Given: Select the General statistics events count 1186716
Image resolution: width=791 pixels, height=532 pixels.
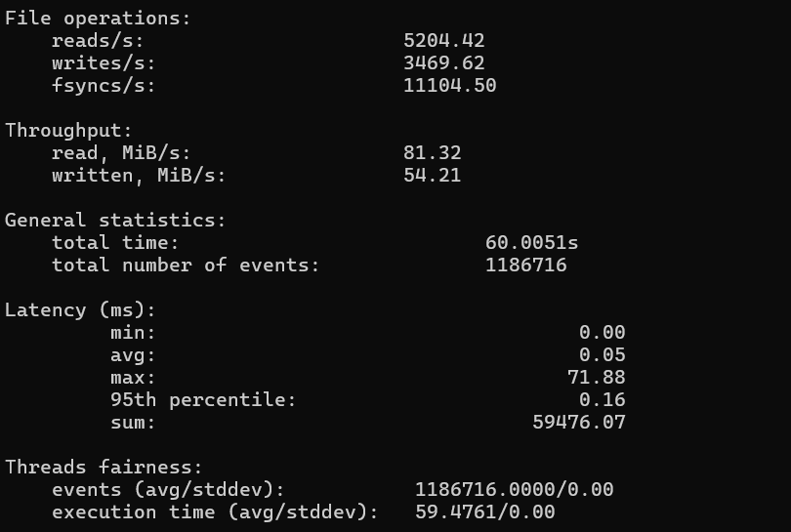Looking at the screenshot, I should (x=526, y=266).
